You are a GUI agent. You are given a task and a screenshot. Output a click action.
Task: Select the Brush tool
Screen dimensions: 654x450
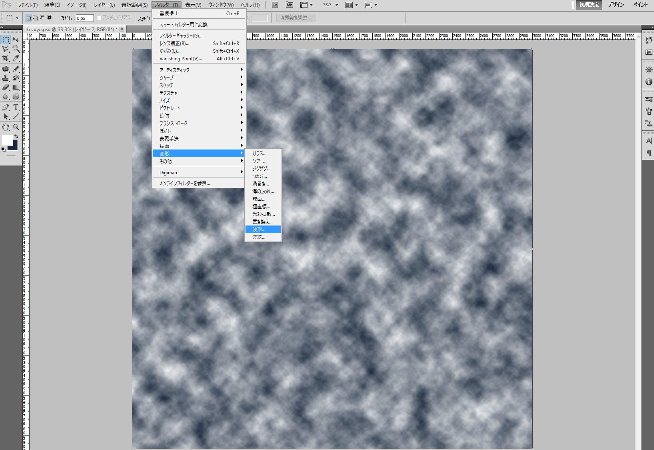click(16, 69)
